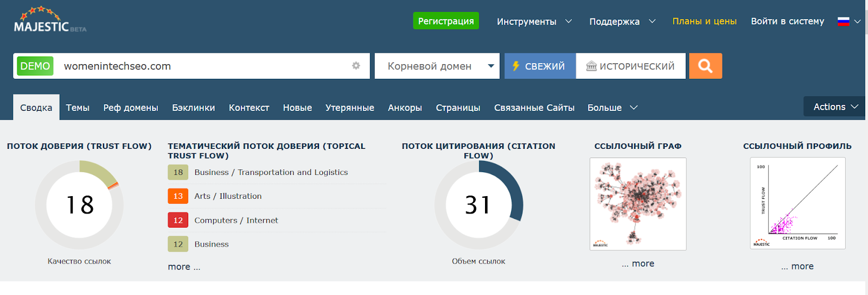The image size is (868, 295).
Task: Open the Анкоры tab
Action: 405,108
